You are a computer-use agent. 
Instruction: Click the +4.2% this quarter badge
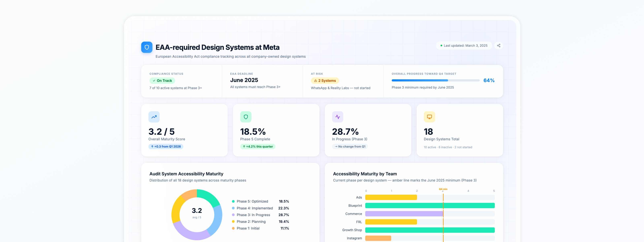258,147
